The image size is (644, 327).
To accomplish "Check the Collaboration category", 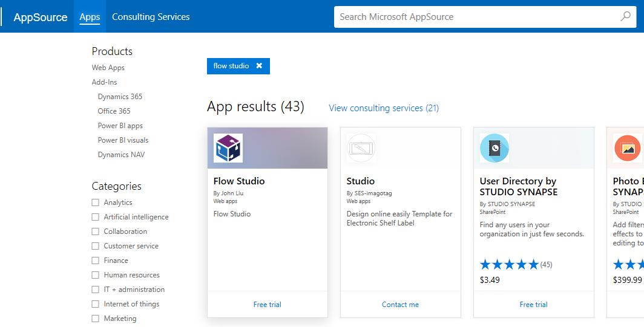I will pos(95,231).
